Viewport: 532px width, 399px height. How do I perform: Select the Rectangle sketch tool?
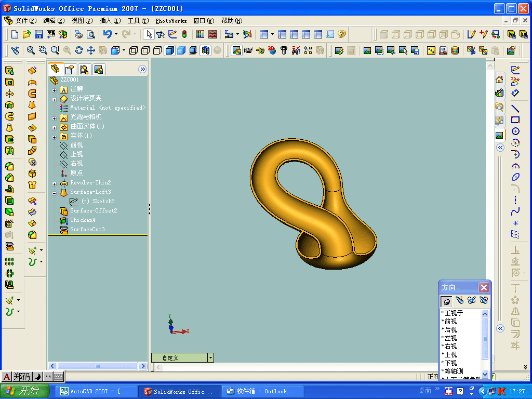pyautogui.click(x=515, y=120)
